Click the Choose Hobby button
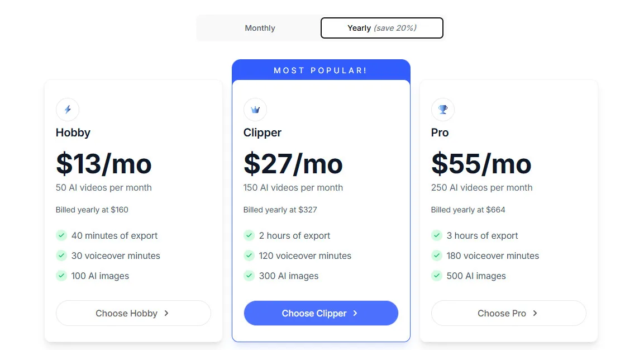 click(133, 313)
